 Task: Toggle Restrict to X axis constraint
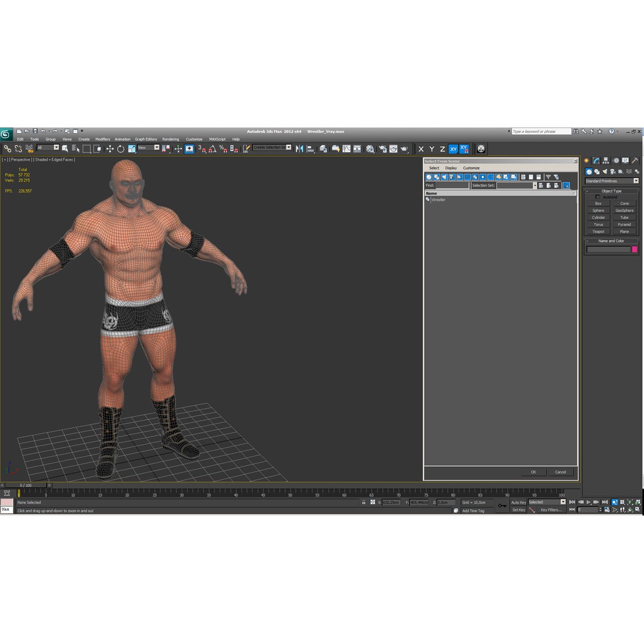(x=421, y=149)
